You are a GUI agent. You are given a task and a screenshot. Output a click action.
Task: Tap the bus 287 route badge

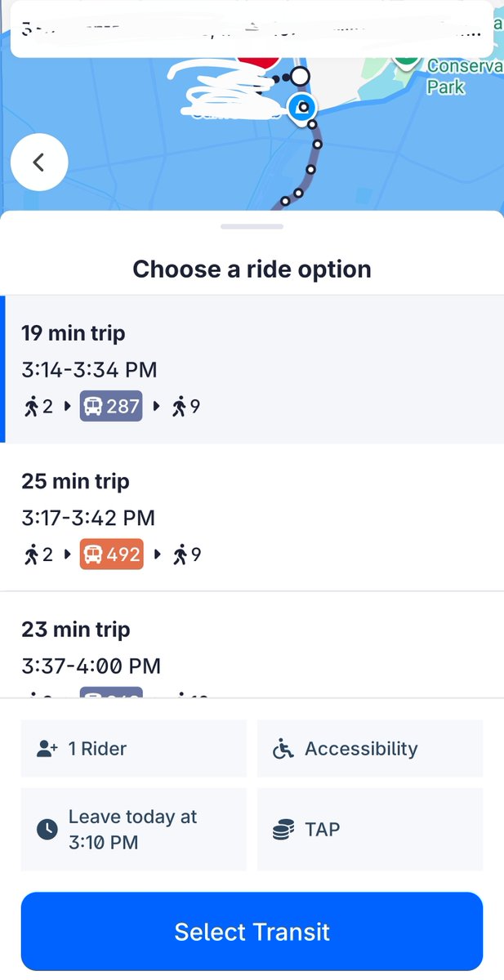click(111, 406)
